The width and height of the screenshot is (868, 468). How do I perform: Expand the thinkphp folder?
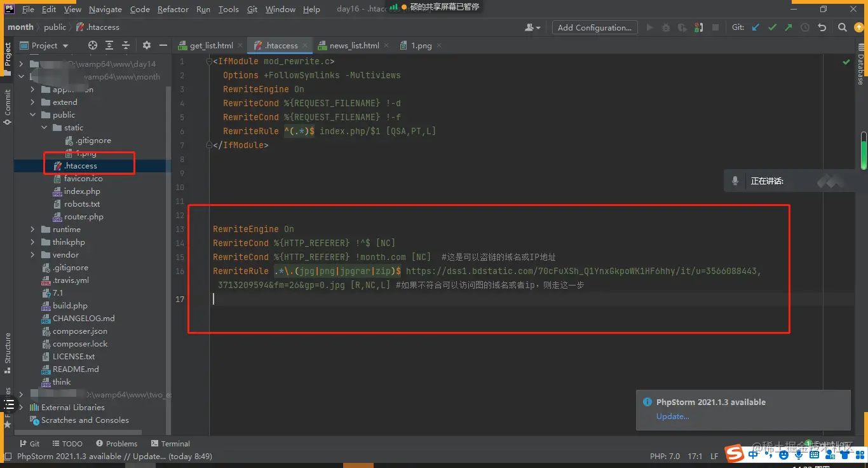point(33,242)
